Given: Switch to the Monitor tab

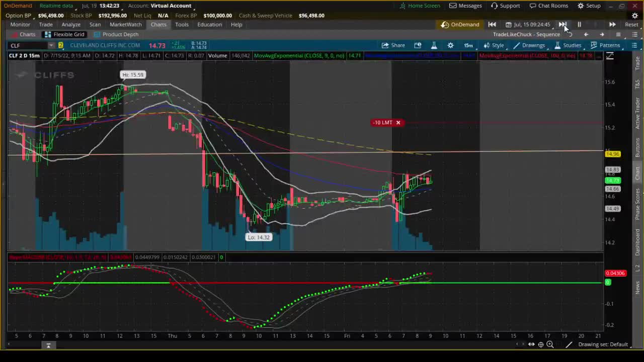Looking at the screenshot, I should 20,24.
